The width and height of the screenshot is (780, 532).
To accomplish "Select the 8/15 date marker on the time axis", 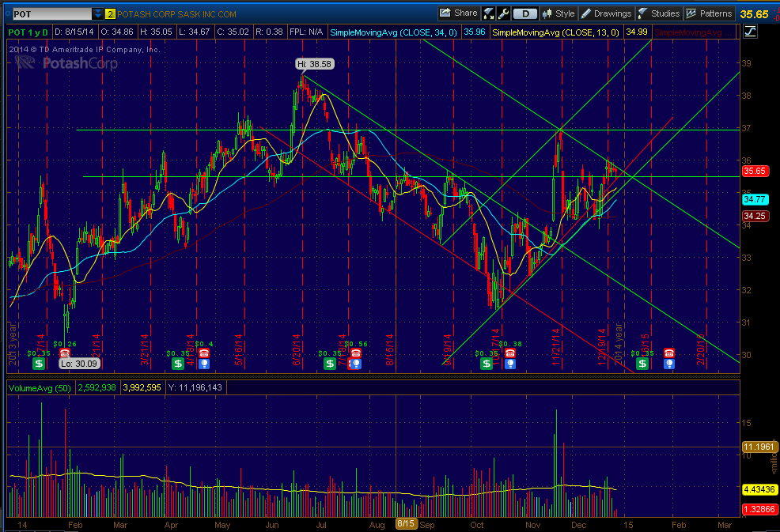I will (406, 523).
